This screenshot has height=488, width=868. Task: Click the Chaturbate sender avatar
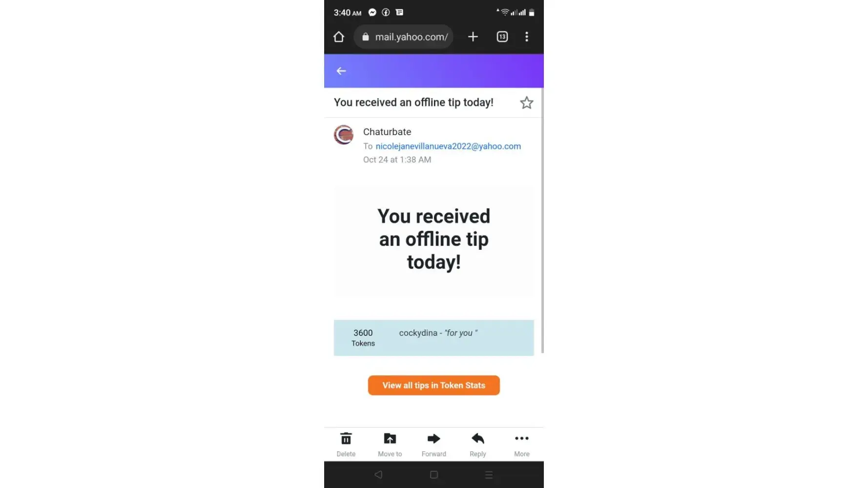pyautogui.click(x=344, y=135)
